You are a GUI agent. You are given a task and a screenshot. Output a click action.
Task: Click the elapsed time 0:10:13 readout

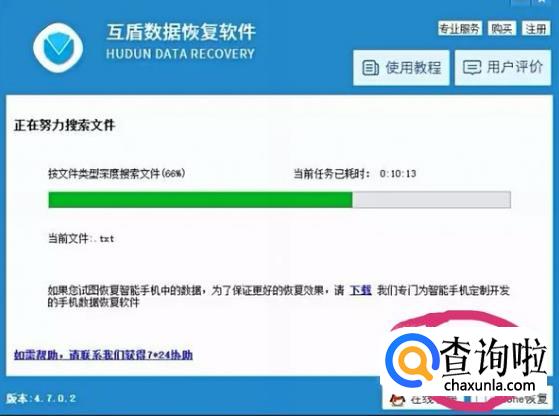pyautogui.click(x=398, y=174)
